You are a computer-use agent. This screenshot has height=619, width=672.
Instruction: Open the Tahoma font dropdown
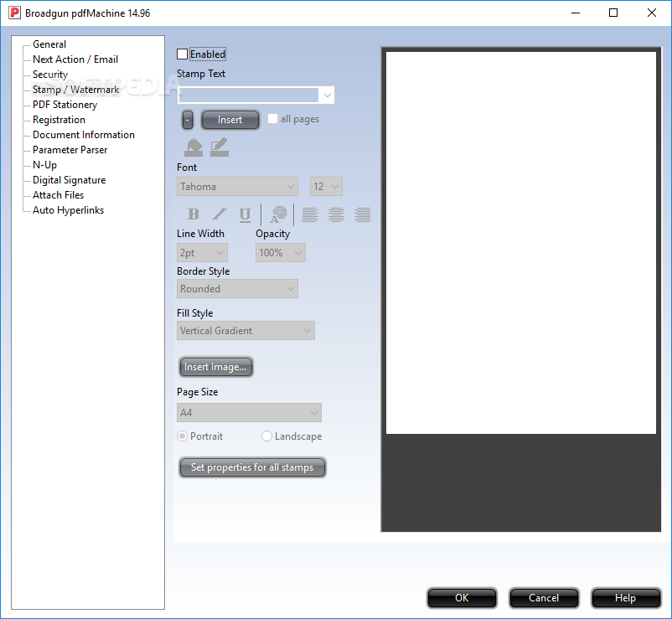tap(237, 186)
